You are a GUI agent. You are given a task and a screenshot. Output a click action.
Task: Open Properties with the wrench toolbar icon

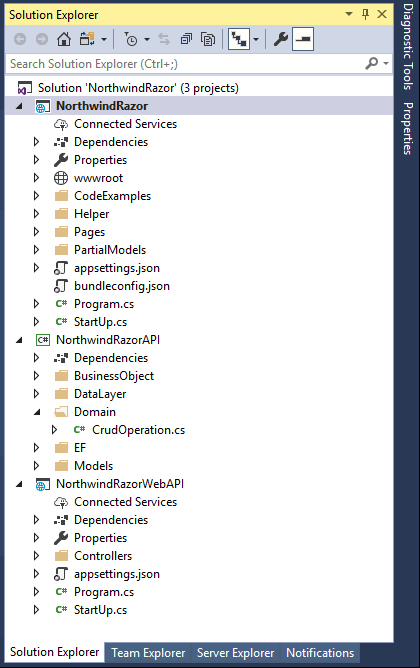(x=281, y=40)
